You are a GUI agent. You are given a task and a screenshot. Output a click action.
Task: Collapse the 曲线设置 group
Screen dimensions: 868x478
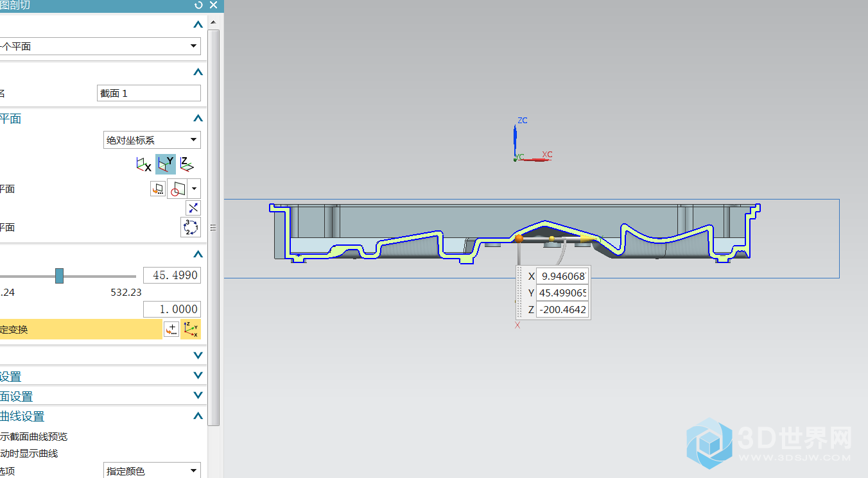click(198, 416)
